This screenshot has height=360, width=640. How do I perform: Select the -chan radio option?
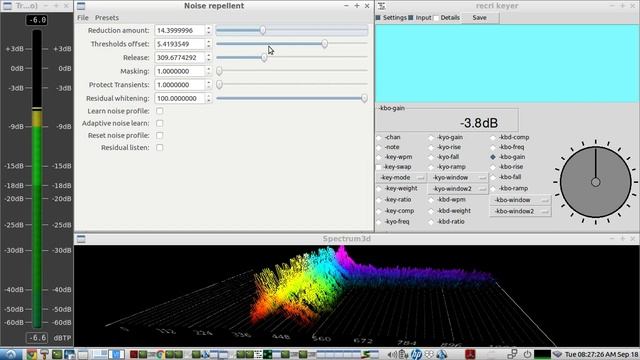pyautogui.click(x=378, y=138)
